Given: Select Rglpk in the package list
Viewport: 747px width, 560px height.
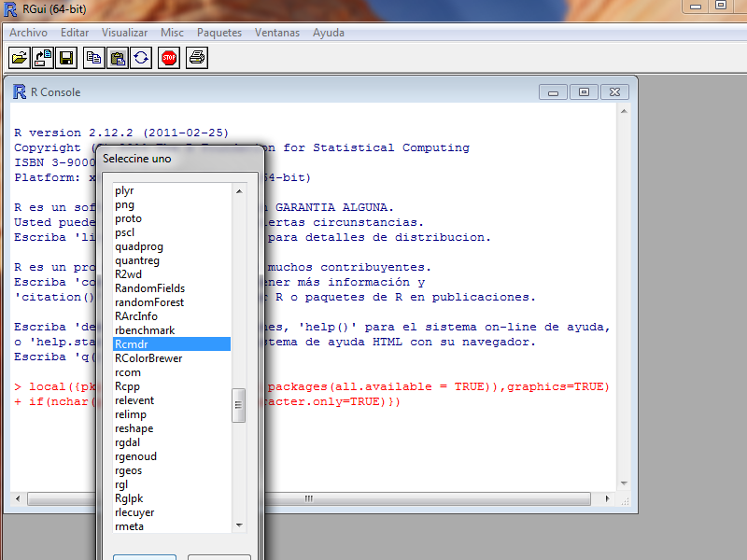Looking at the screenshot, I should (172, 498).
